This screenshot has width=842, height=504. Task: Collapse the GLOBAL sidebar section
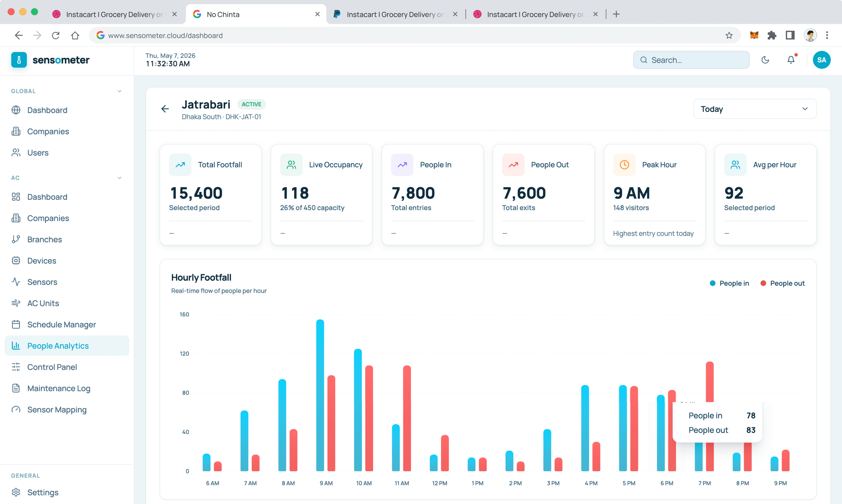[x=120, y=91]
